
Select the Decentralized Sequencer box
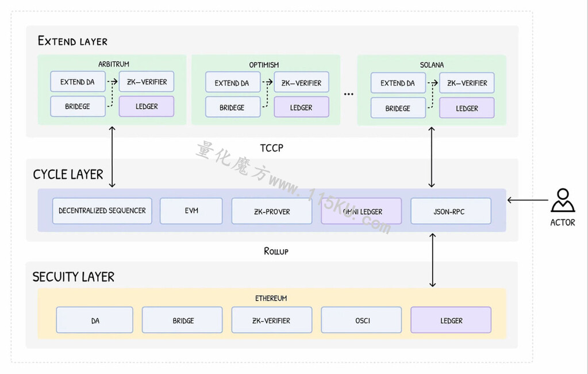(x=102, y=211)
